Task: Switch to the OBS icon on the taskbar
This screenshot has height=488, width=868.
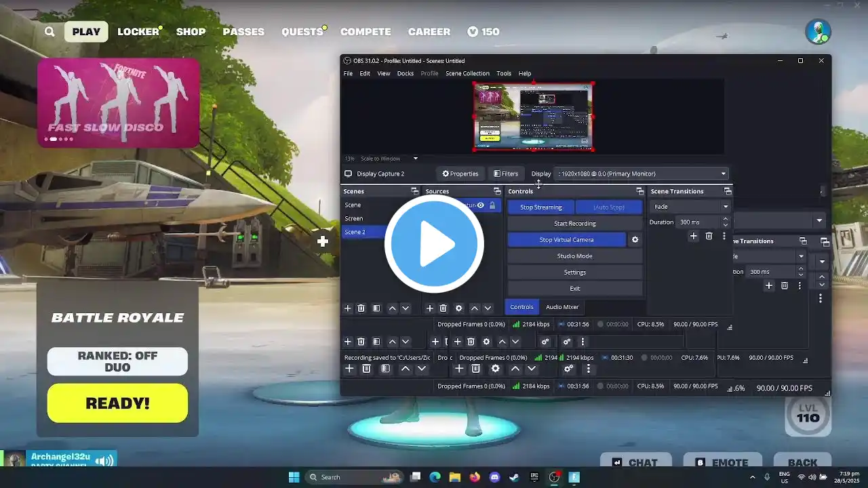Action: pyautogui.click(x=554, y=477)
